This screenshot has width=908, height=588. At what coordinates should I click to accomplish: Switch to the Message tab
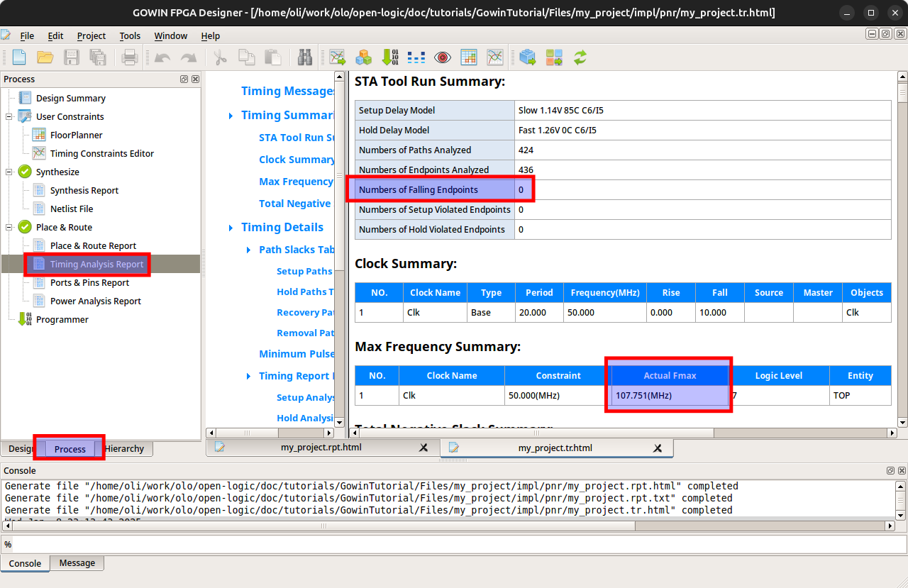pos(77,562)
